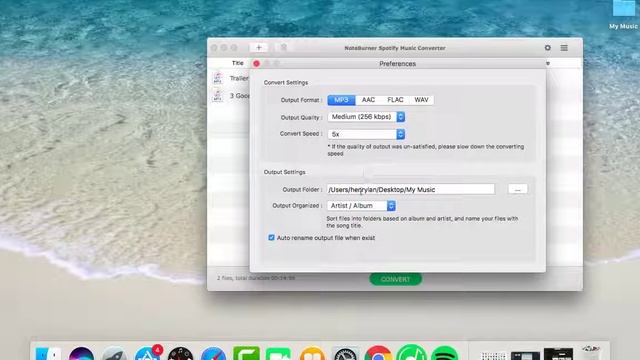Click the add (+) button in NoteBurner toolbar
Image resolution: width=640 pixels, height=360 pixels.
coord(258,48)
